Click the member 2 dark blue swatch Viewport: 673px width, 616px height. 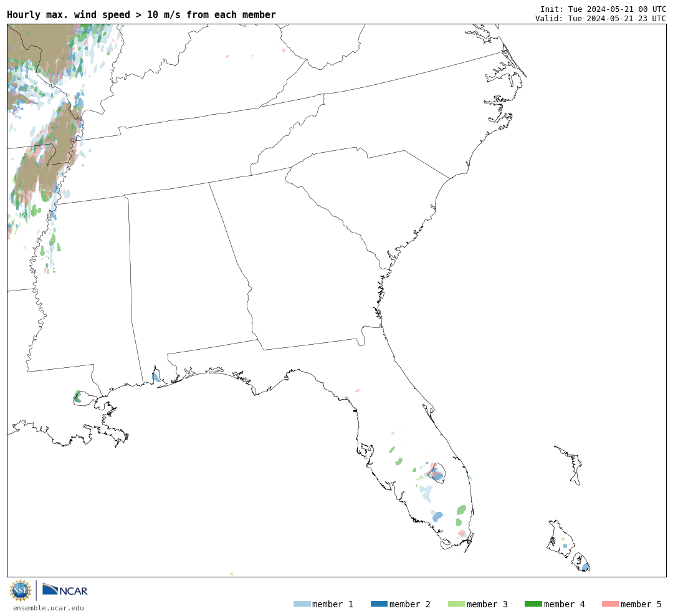click(379, 604)
